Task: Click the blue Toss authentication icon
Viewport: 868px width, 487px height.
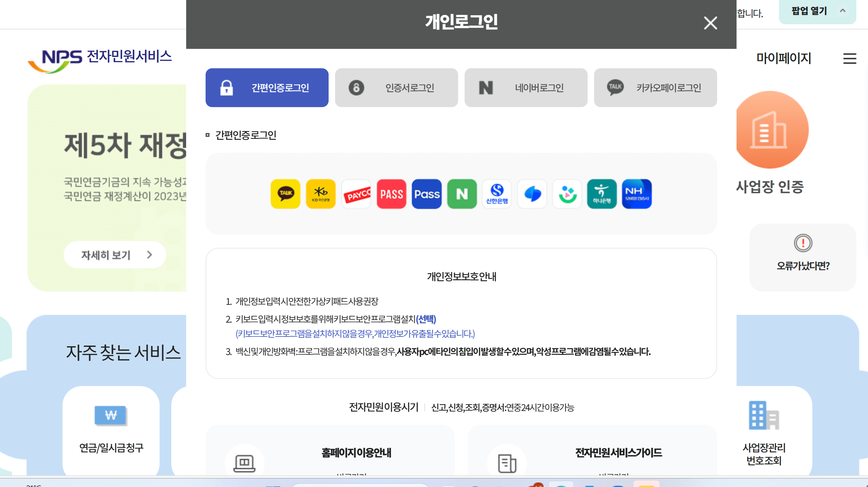Action: point(532,194)
